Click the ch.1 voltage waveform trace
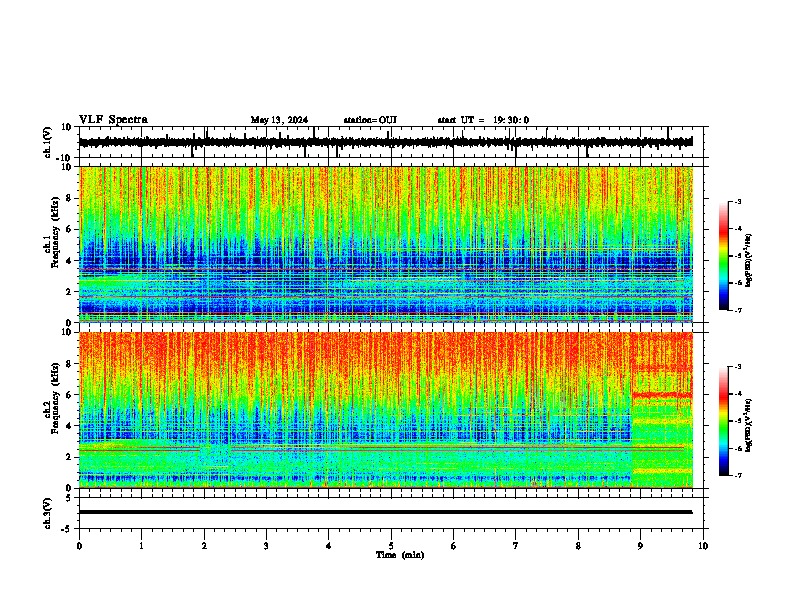792x612 pixels. point(385,142)
